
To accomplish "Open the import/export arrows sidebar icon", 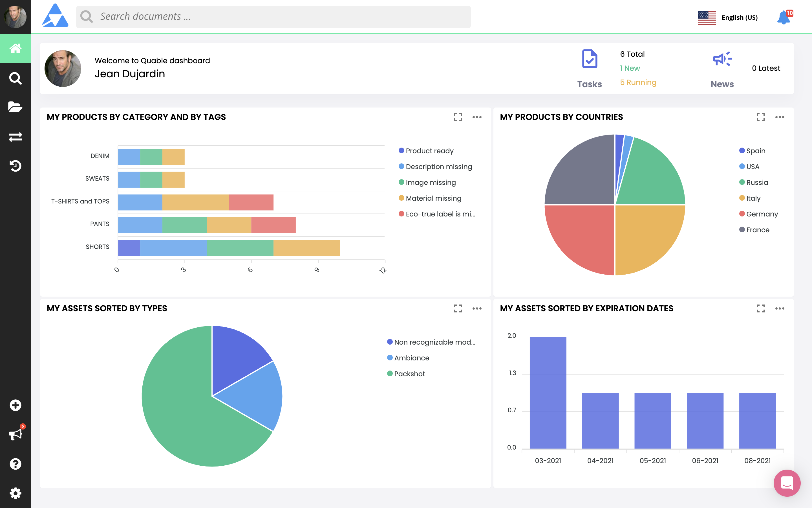I will [x=16, y=137].
